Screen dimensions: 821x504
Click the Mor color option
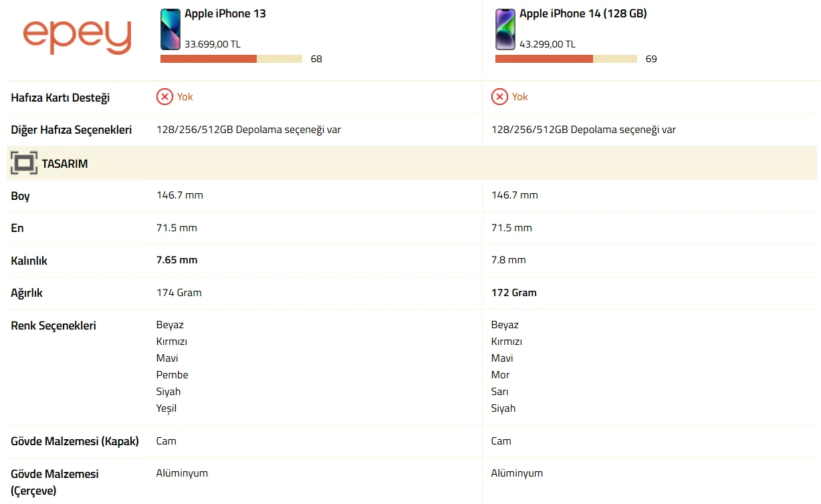(x=501, y=375)
